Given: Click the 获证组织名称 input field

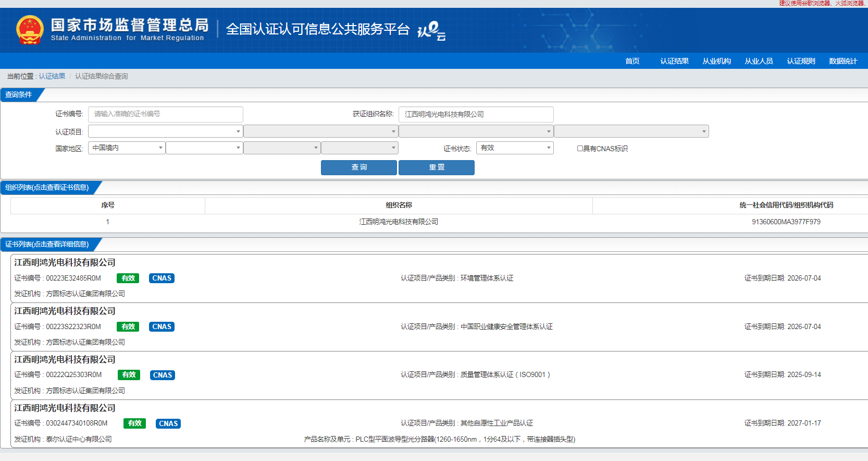Looking at the screenshot, I should 476,114.
